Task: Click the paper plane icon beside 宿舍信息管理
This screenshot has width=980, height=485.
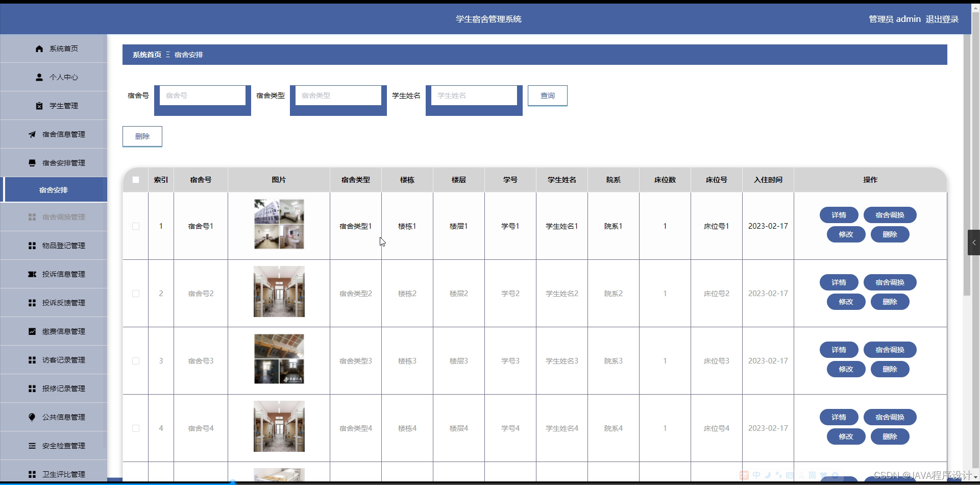Action: (32, 135)
